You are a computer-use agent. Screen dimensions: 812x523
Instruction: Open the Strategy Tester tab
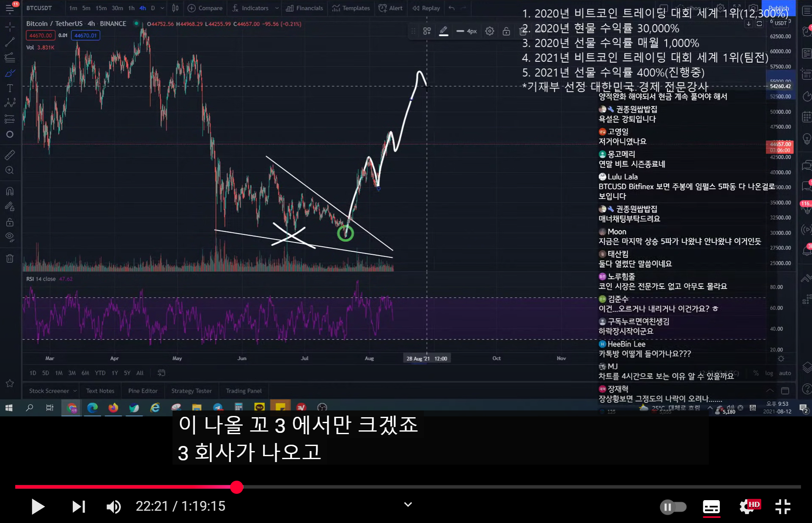coord(191,391)
